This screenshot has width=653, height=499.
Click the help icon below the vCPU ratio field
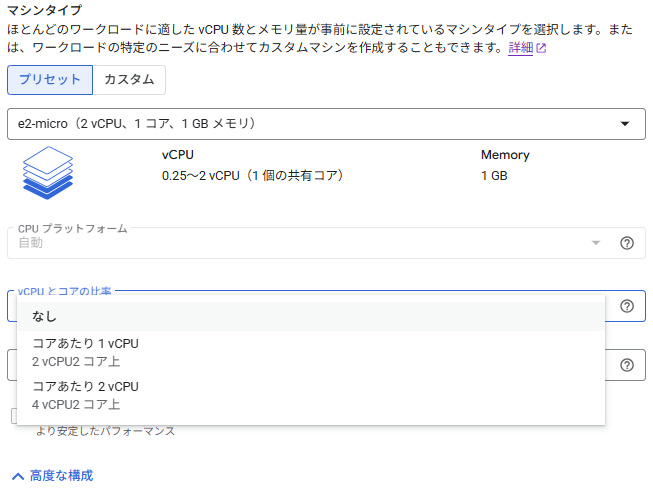point(627,366)
